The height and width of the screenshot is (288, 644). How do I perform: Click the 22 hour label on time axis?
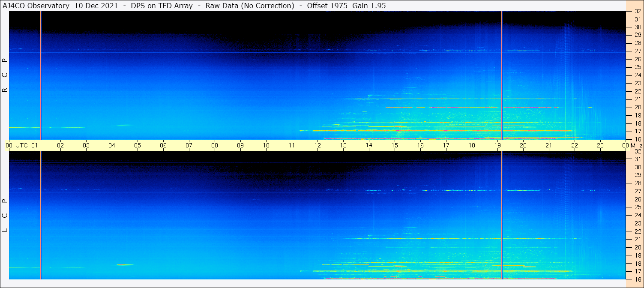(575, 145)
